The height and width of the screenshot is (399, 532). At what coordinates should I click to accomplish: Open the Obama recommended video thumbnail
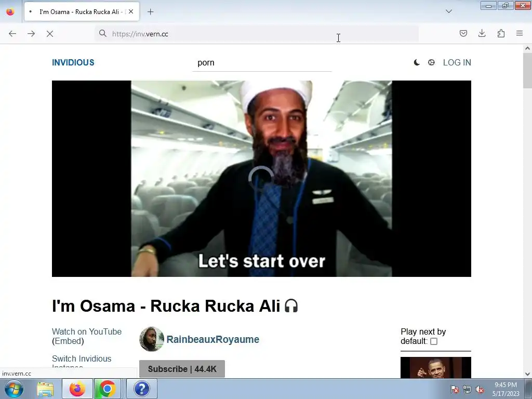436,367
